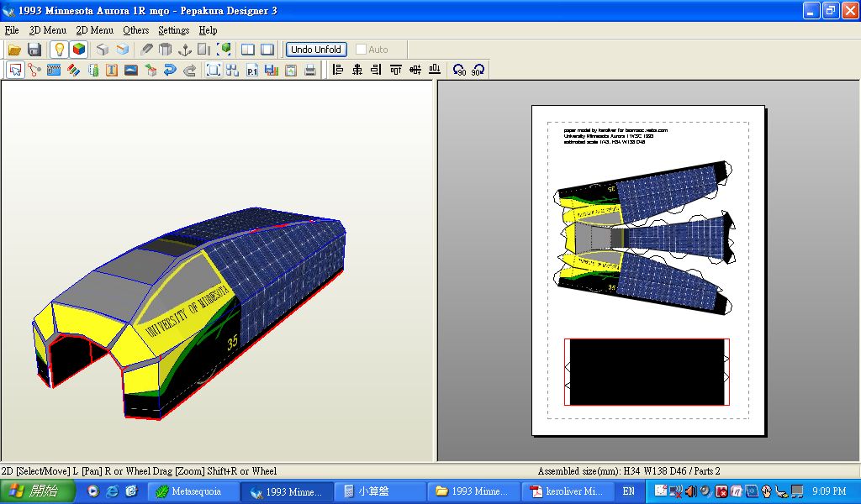The image size is (861, 504).
Task: Click the Open file folder icon
Action: pyautogui.click(x=14, y=50)
